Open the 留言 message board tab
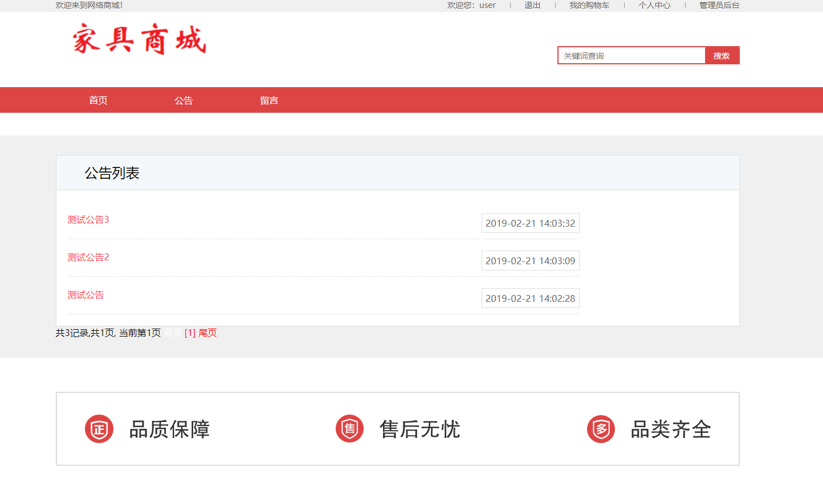Viewport: 823px width, 504px height. pyautogui.click(x=268, y=100)
